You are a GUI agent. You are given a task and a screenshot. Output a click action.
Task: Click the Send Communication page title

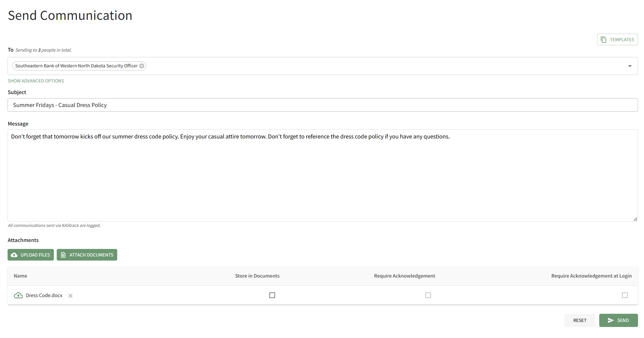[70, 15]
